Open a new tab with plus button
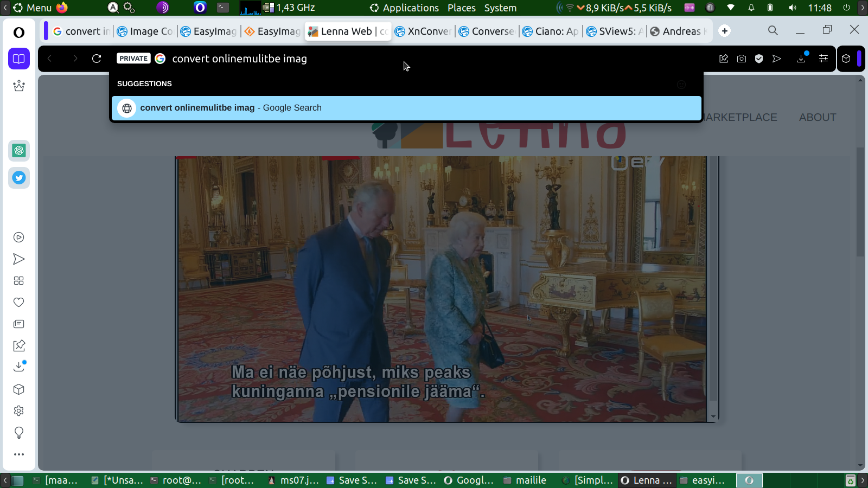The height and width of the screenshot is (488, 868). tap(725, 31)
